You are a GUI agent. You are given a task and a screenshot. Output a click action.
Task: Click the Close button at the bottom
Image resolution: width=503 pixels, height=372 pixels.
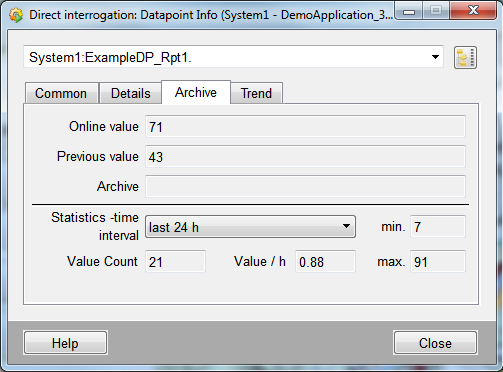(x=435, y=343)
